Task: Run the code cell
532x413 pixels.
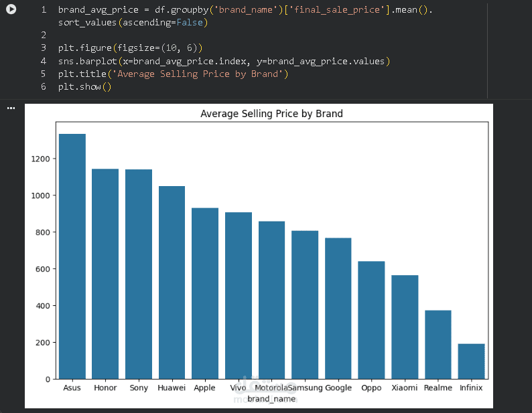Action: (11, 10)
